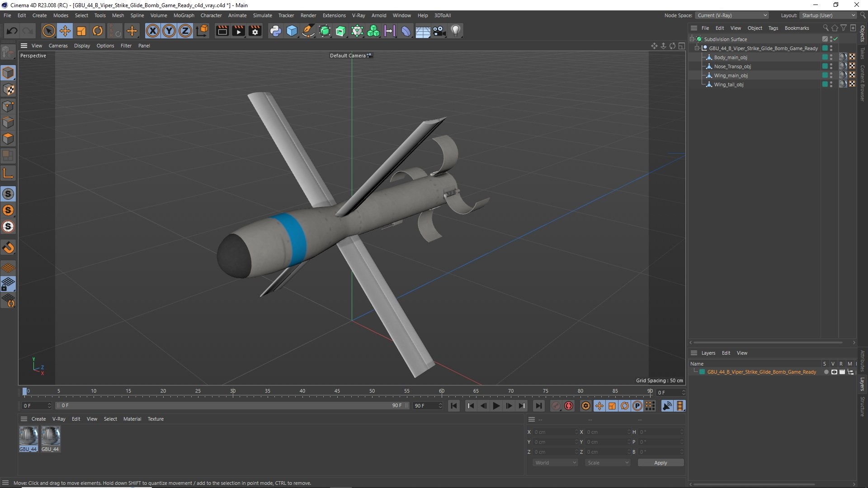The width and height of the screenshot is (868, 488).
Task: Toggle Y axis lock
Action: [169, 31]
